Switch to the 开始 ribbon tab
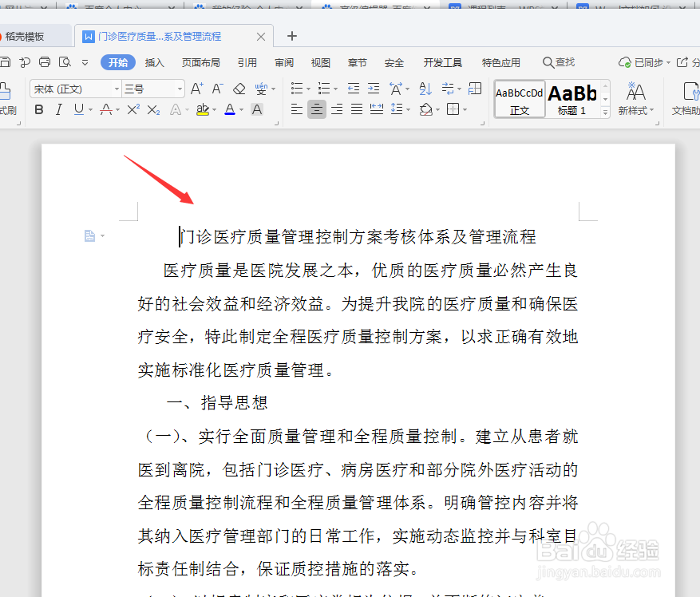This screenshot has width=700, height=597. pyautogui.click(x=118, y=62)
